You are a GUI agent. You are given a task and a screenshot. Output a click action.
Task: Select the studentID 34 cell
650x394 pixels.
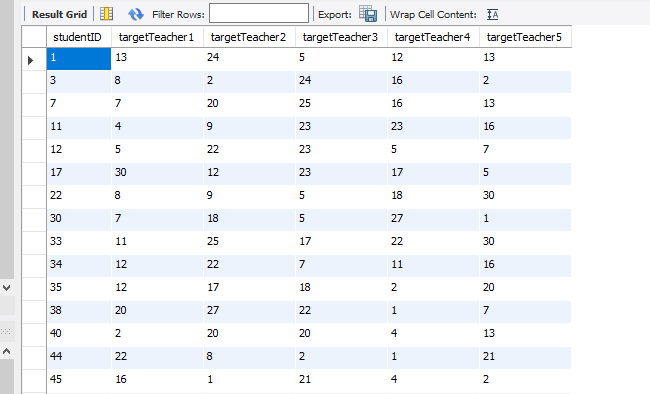click(79, 265)
